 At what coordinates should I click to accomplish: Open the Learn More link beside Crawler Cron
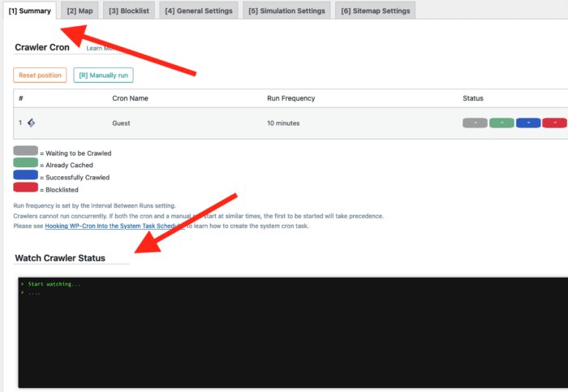point(99,49)
